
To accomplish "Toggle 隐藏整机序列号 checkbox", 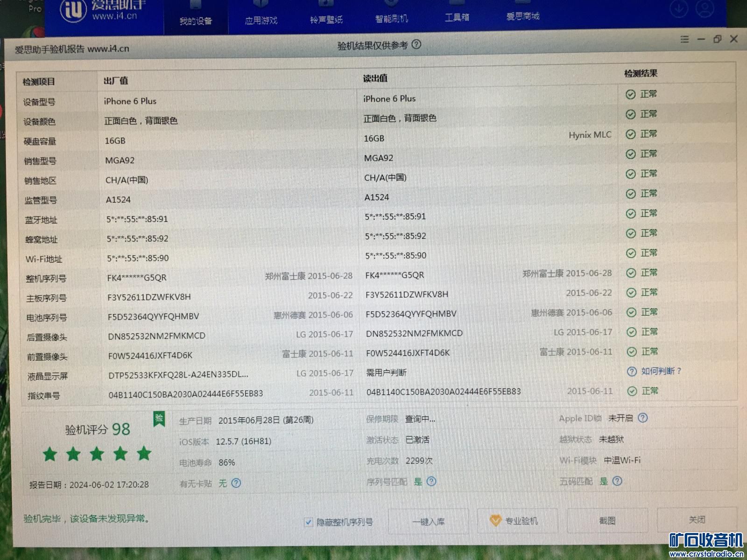I will (308, 522).
